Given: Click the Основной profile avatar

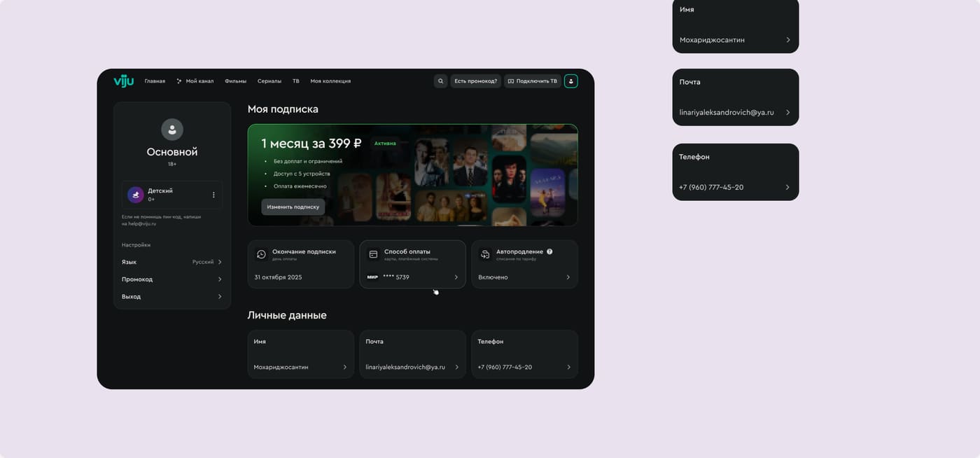Looking at the screenshot, I should 172,129.
